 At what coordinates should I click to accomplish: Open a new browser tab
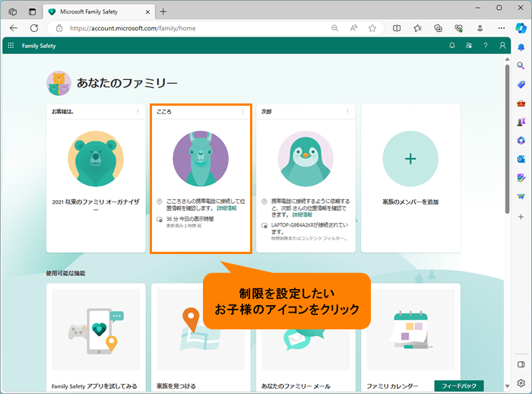163,12
